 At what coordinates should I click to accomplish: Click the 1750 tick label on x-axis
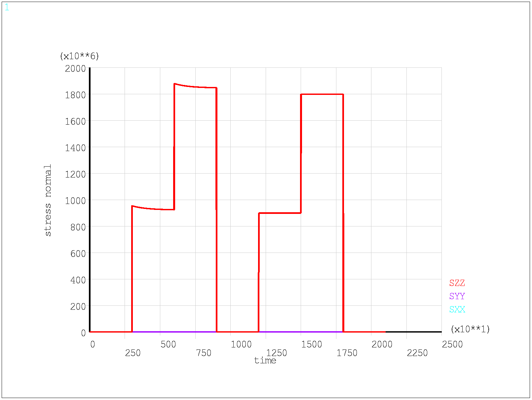[x=347, y=353]
